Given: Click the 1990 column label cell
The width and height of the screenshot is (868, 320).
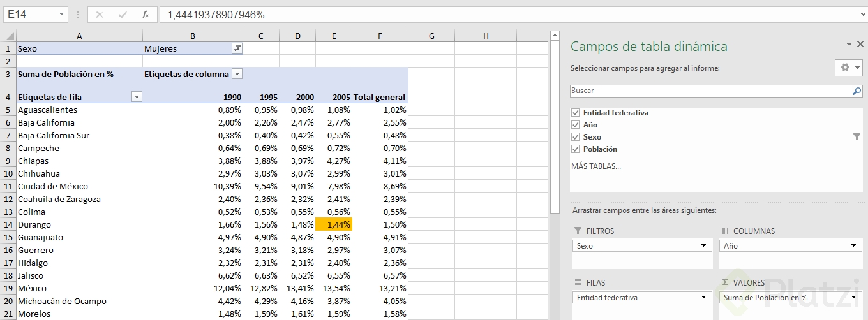Looking at the screenshot, I should (193, 97).
